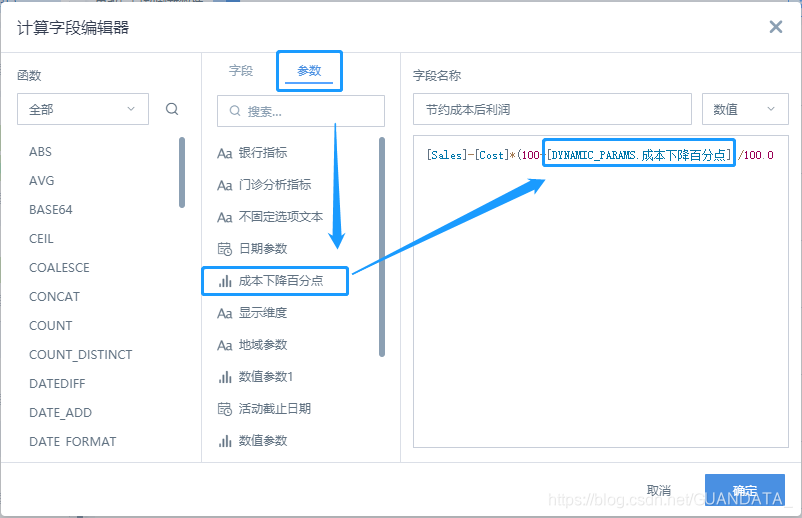Click the Aa icon beside 地域参数

225,345
